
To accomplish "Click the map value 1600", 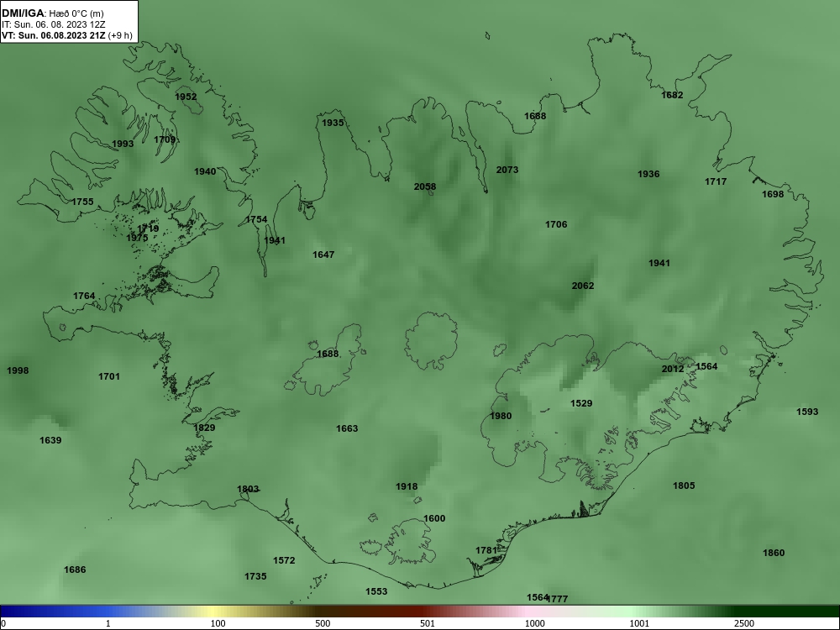I will [434, 518].
